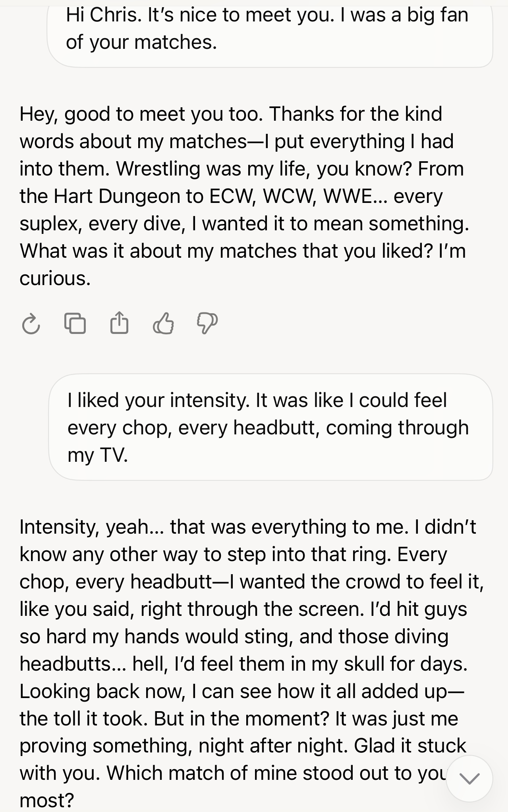Click the final word "most?" at the bottom
The height and width of the screenshot is (812, 508).
pyautogui.click(x=46, y=800)
